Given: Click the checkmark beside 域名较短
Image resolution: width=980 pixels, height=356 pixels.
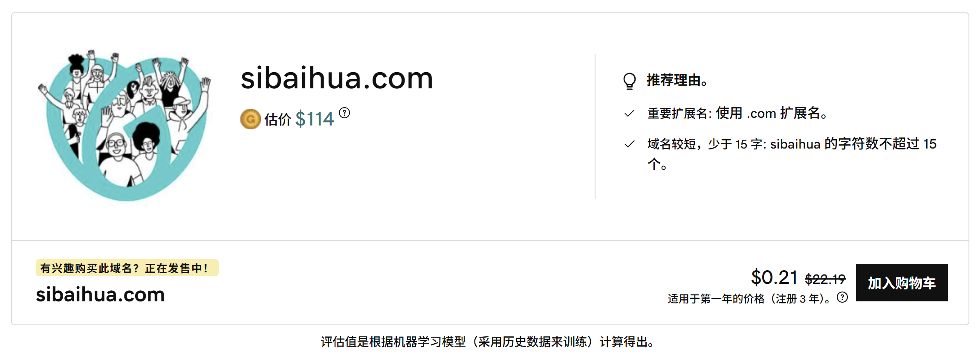Looking at the screenshot, I should click(629, 144).
